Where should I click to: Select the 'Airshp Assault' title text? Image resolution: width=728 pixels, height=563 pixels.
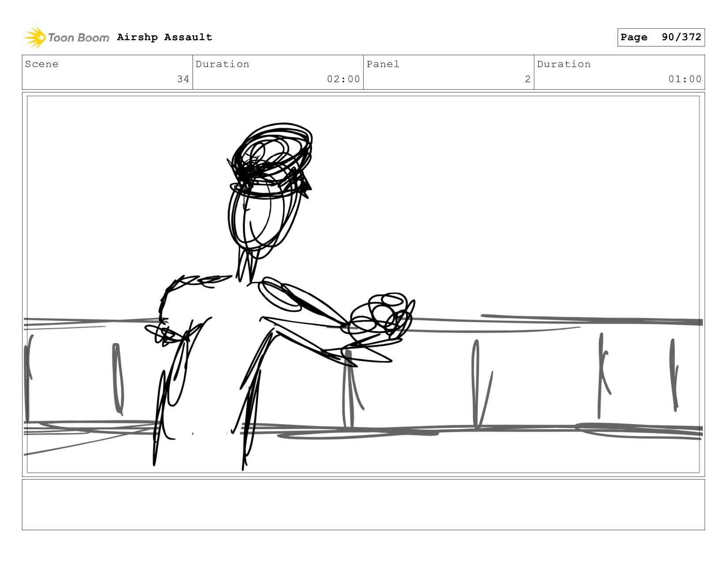pos(165,37)
